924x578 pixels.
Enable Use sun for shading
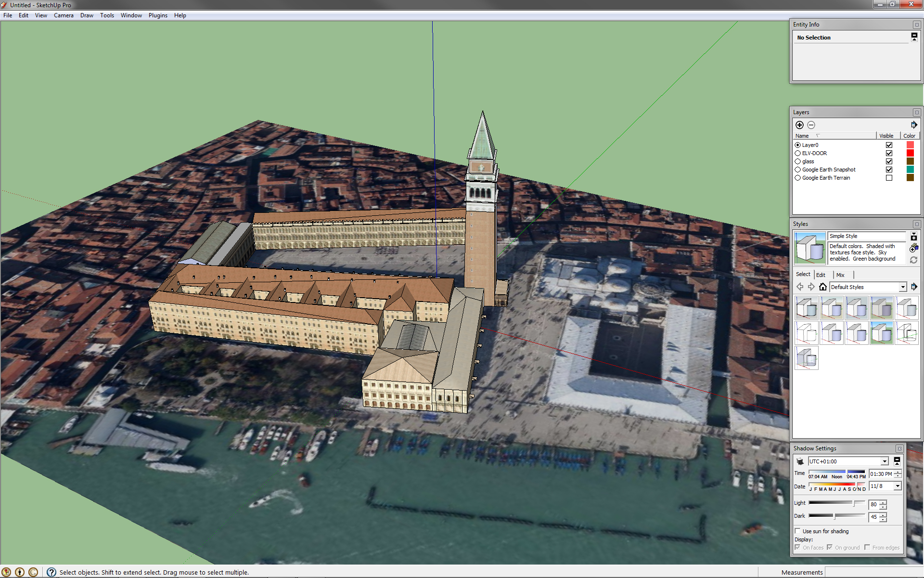(x=798, y=531)
